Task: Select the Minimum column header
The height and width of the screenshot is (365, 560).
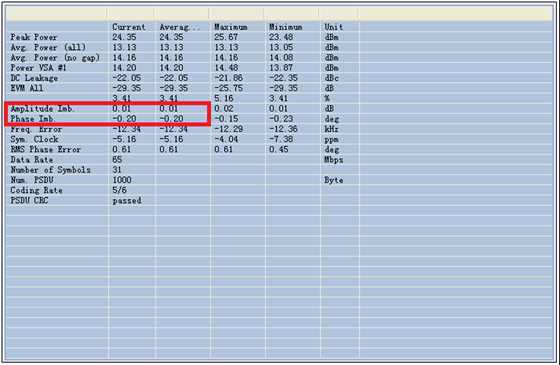Action: (x=285, y=27)
